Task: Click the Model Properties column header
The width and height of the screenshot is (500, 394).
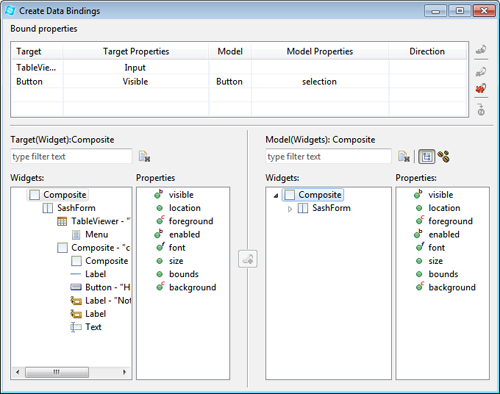Action: [320, 51]
